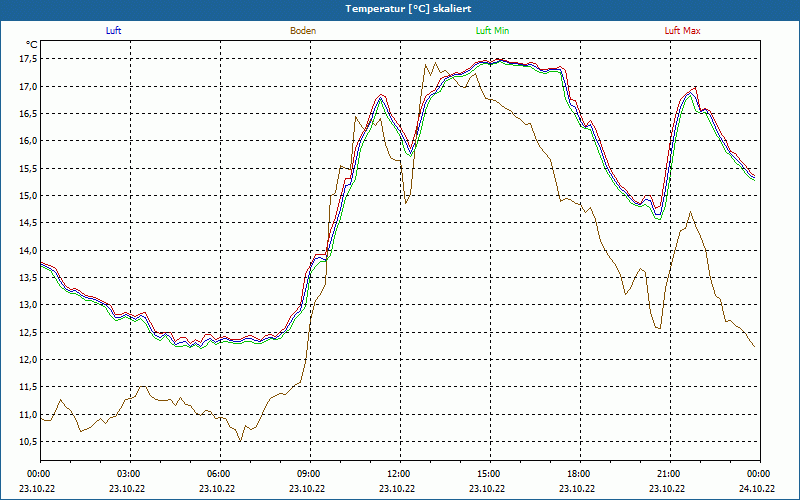Select the green 'Luft Min' legend label
Viewport: 800px width, 500px height.
(492, 31)
